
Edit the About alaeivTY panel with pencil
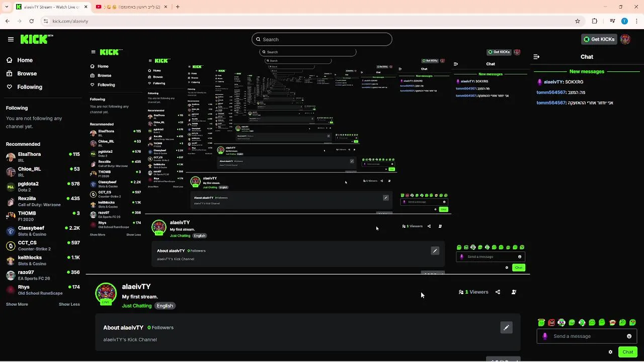pyautogui.click(x=506, y=327)
